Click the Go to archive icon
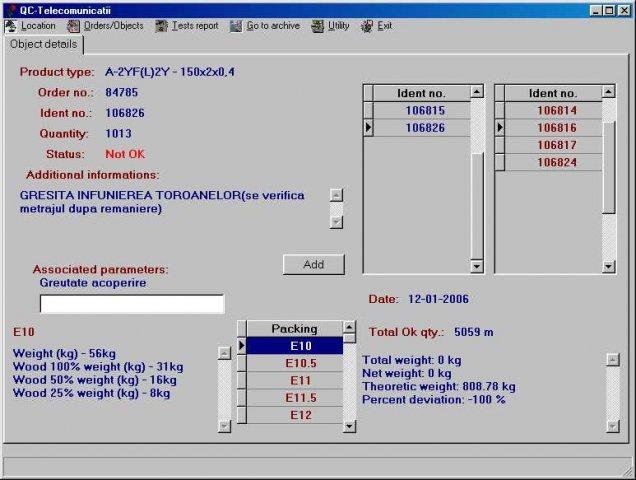This screenshot has width=636, height=480. 236,26
